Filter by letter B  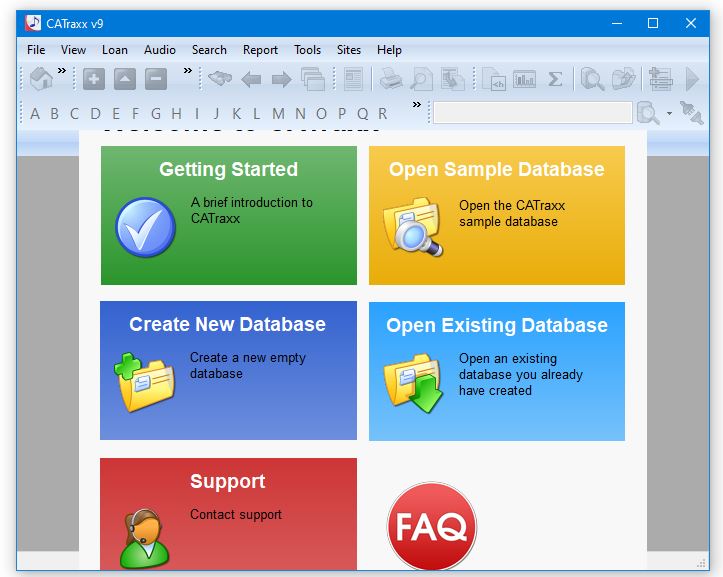click(54, 113)
